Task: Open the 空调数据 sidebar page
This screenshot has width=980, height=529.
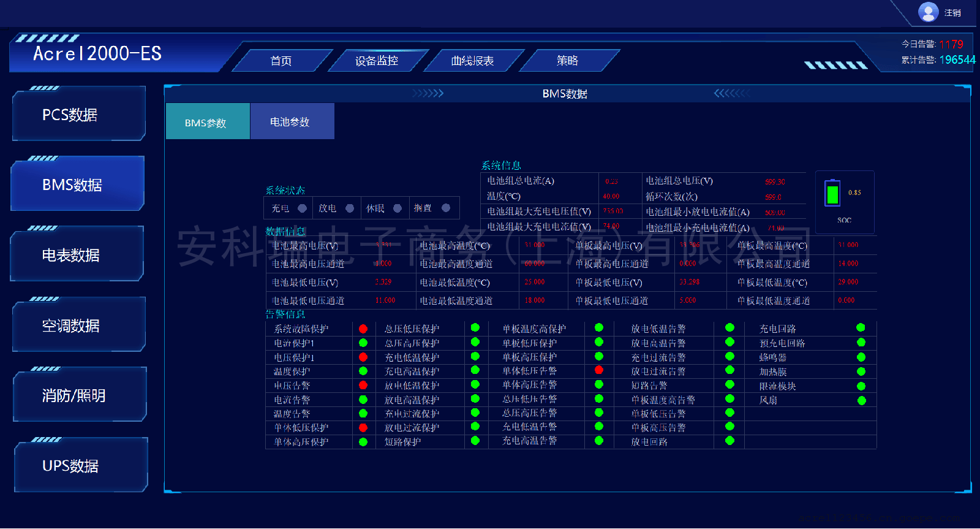Action: (x=79, y=324)
